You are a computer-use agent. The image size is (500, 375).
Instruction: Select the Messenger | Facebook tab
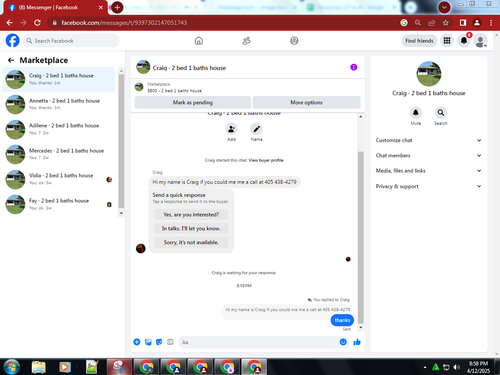[55, 7]
